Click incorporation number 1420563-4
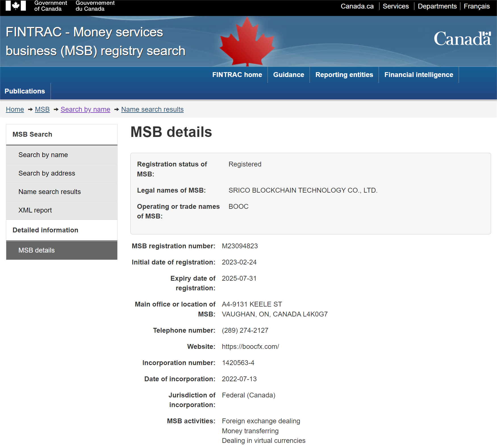 [x=238, y=363]
